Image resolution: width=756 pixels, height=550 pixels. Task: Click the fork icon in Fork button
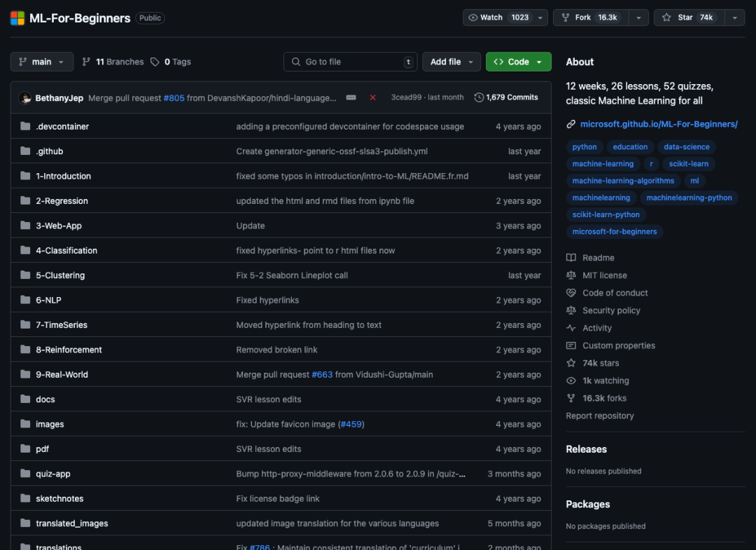tap(566, 18)
